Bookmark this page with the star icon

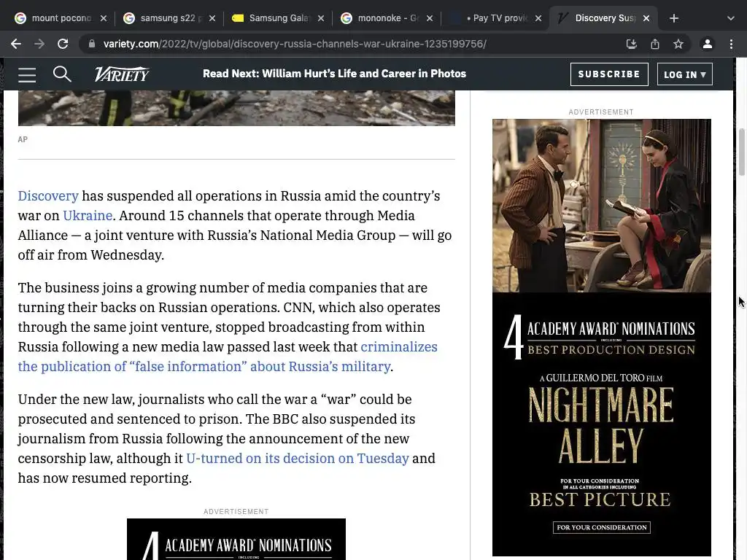678,44
